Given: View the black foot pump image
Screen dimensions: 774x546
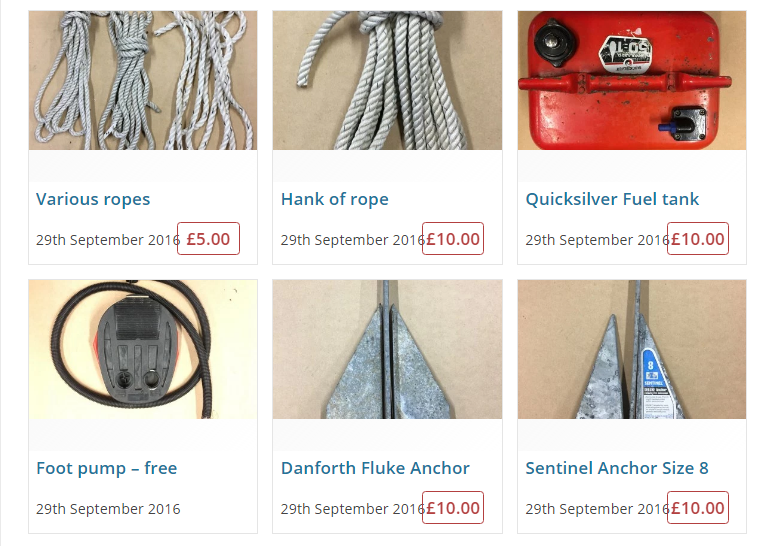Looking at the screenshot, I should 143,350.
